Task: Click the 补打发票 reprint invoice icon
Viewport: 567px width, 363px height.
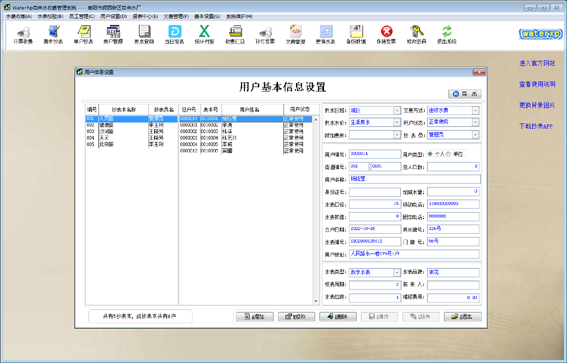Action: [265, 34]
